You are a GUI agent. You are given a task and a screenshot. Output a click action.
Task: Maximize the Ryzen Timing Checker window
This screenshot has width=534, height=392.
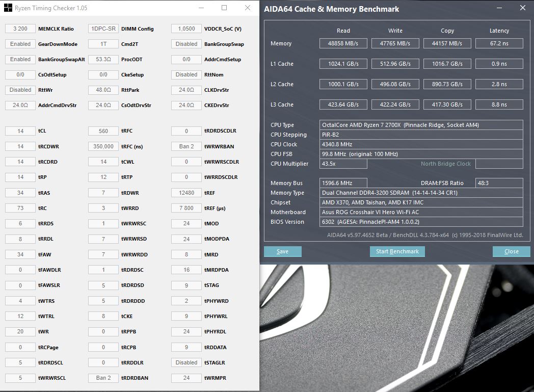(224, 8)
